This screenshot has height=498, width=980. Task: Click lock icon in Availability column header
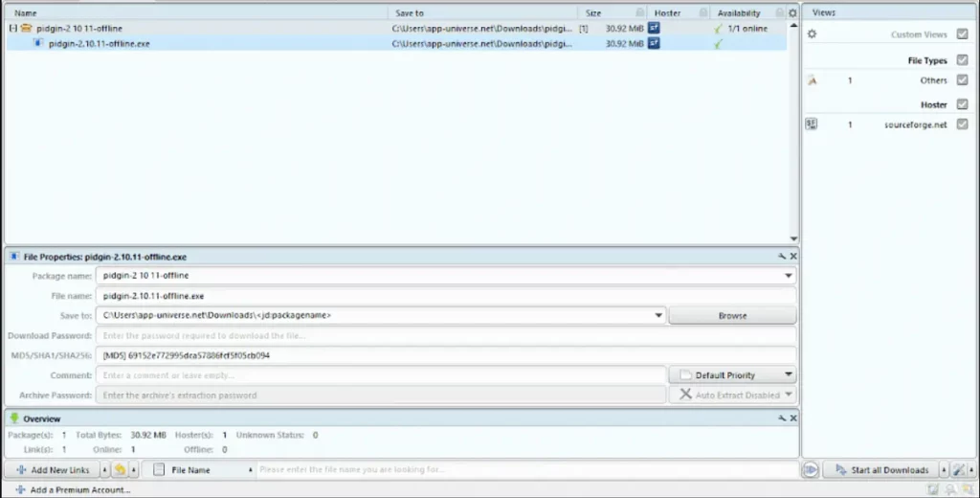(779, 12)
